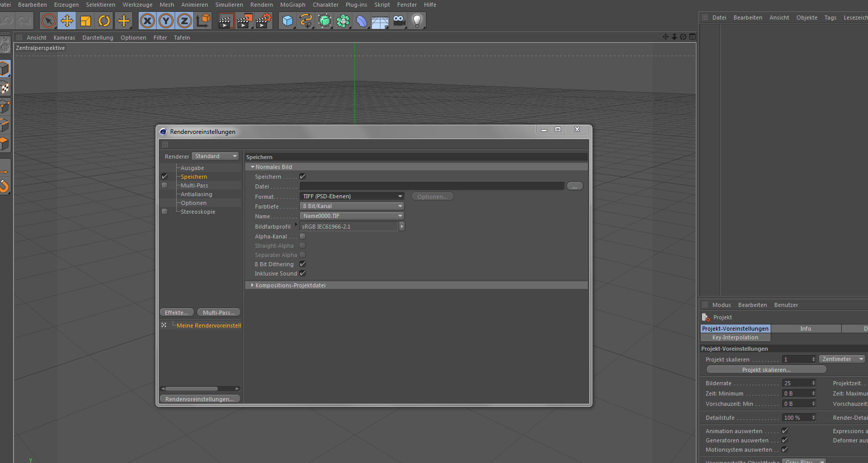Open the spline tool icon
868x463 pixels.
[x=306, y=21]
